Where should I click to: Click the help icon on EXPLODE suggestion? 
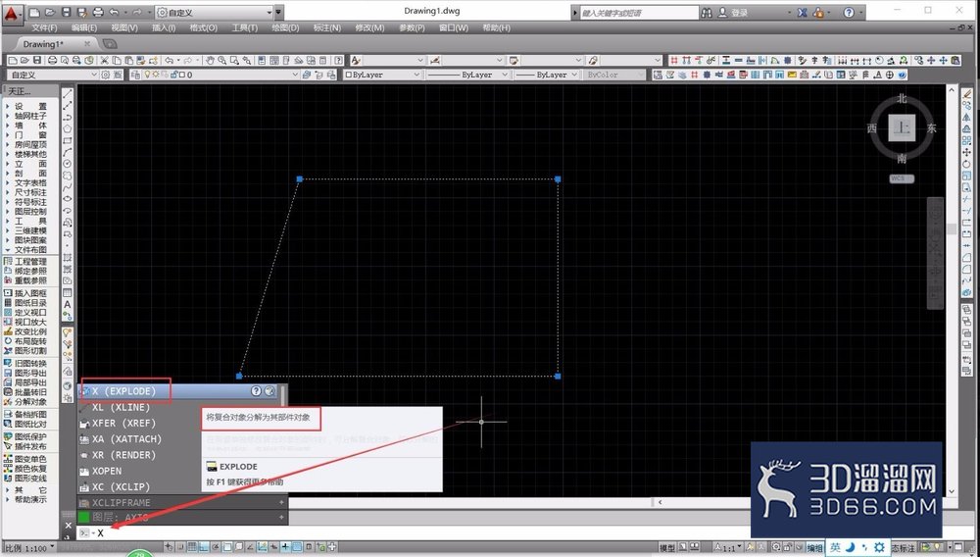tap(256, 390)
